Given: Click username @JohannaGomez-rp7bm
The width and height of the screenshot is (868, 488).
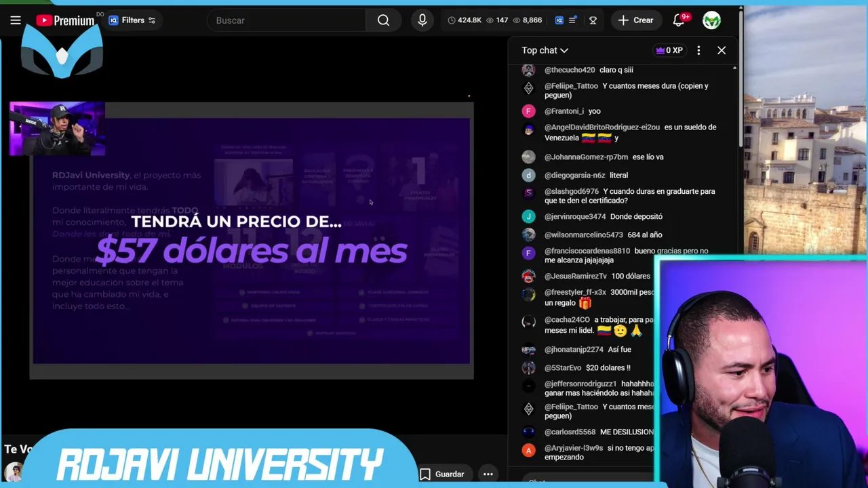Looking at the screenshot, I should pyautogui.click(x=587, y=157).
